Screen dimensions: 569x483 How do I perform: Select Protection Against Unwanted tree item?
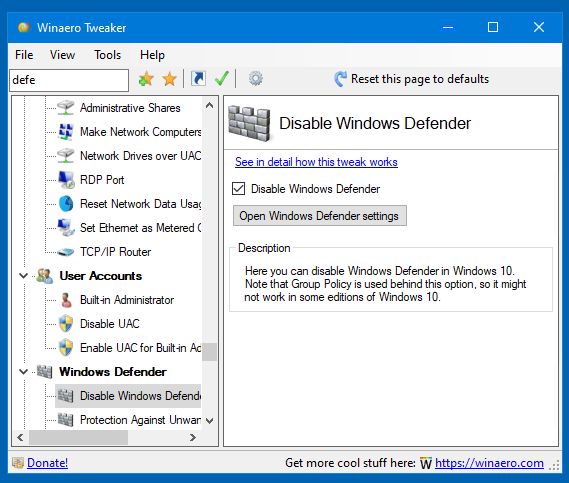pos(140,420)
